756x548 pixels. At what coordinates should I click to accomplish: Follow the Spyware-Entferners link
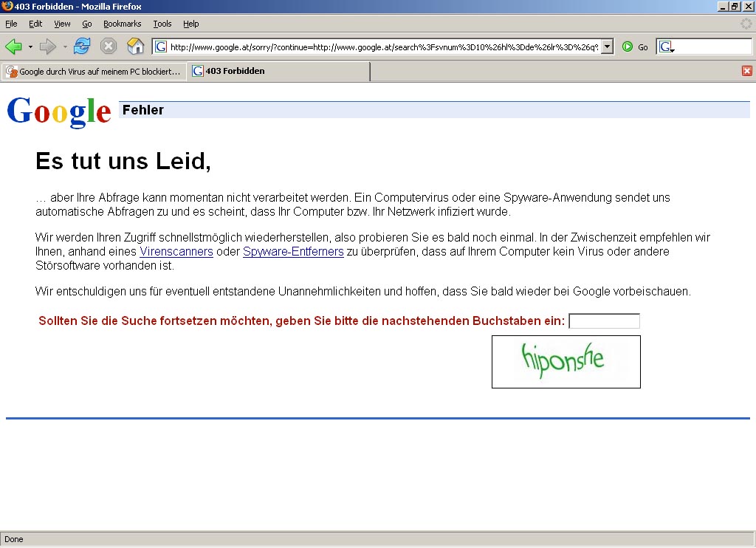293,251
